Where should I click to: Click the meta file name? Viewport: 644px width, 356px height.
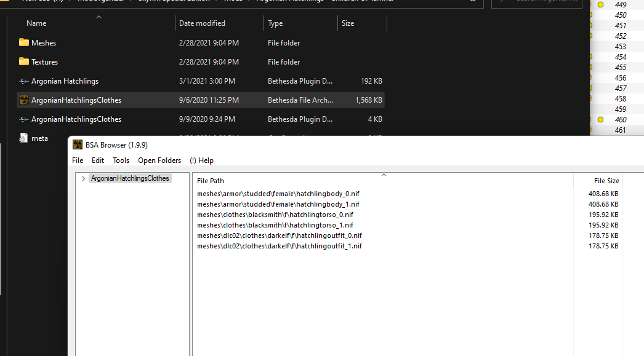pos(39,138)
